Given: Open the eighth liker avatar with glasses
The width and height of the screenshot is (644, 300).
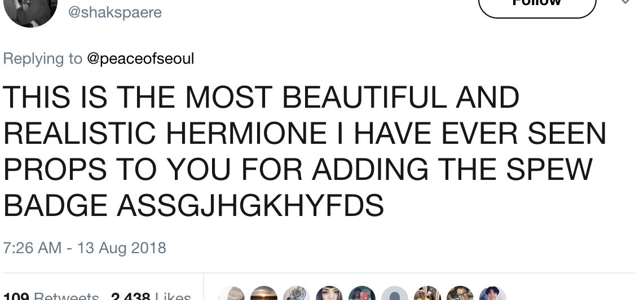Looking at the screenshot, I should pos(460,294).
